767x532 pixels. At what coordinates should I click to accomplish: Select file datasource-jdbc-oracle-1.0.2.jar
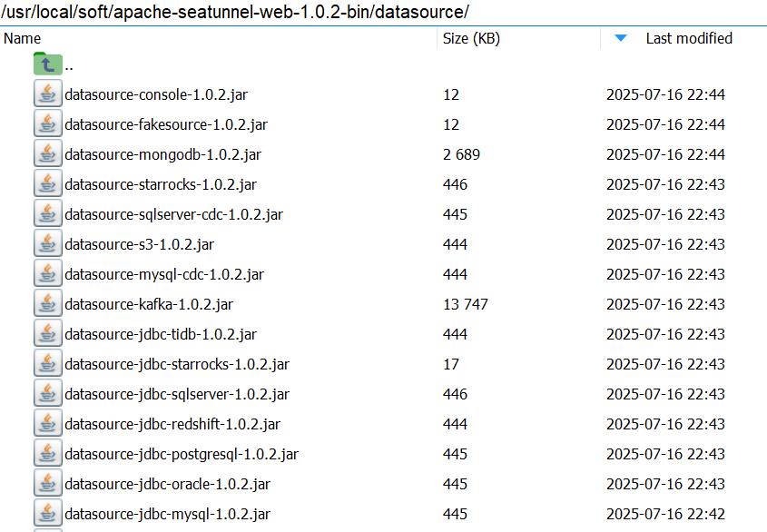[x=167, y=484]
